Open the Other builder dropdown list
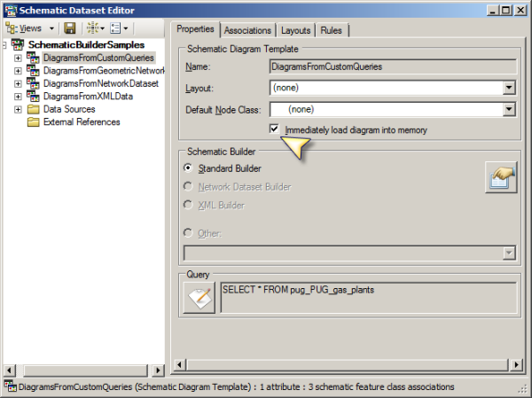 click(509, 253)
